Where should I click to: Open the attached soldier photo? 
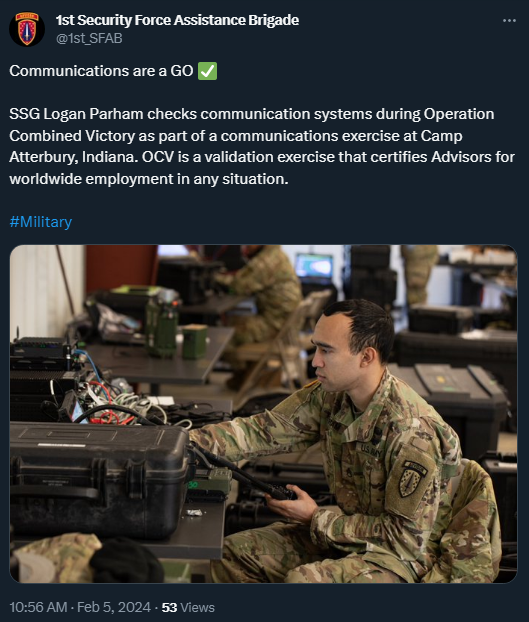coord(263,414)
